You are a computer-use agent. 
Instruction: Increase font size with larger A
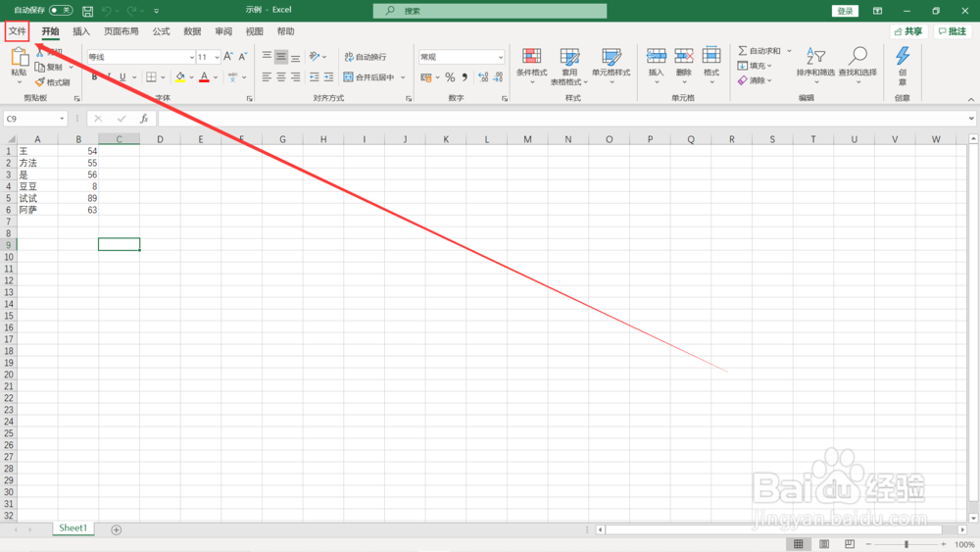(228, 56)
